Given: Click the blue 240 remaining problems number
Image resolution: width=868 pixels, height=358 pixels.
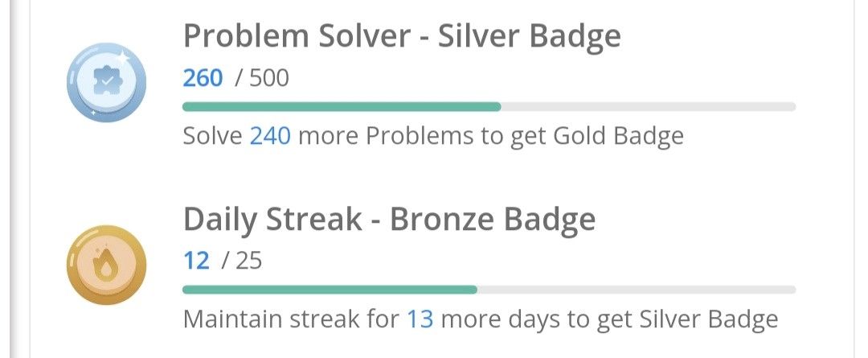Looking at the screenshot, I should point(270,136).
